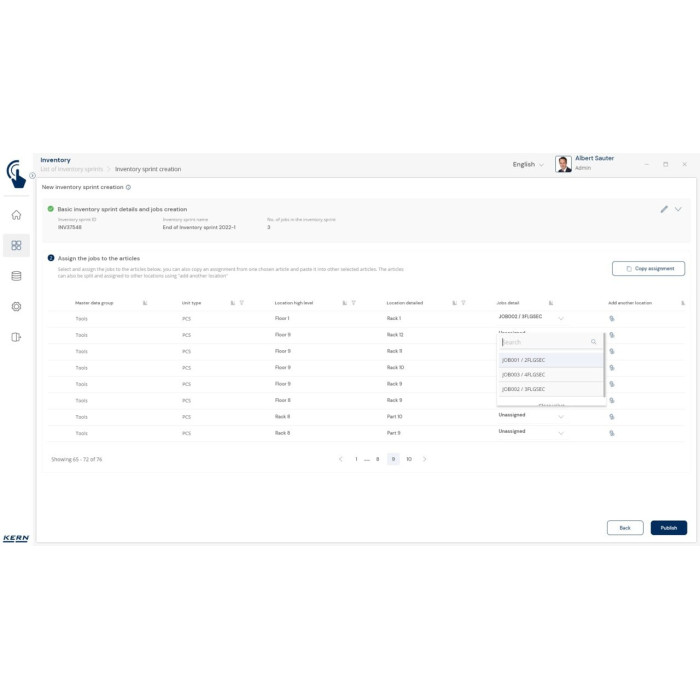Click sprint ID 'INV37548'
The image size is (700, 700).
click(x=70, y=228)
